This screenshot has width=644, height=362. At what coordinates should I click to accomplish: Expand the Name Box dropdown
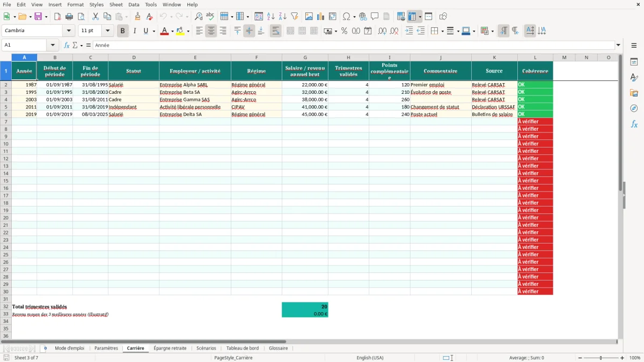(53, 45)
